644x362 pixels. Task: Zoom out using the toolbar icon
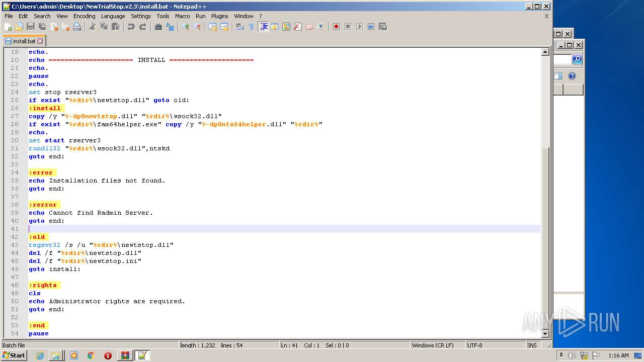(x=197, y=27)
